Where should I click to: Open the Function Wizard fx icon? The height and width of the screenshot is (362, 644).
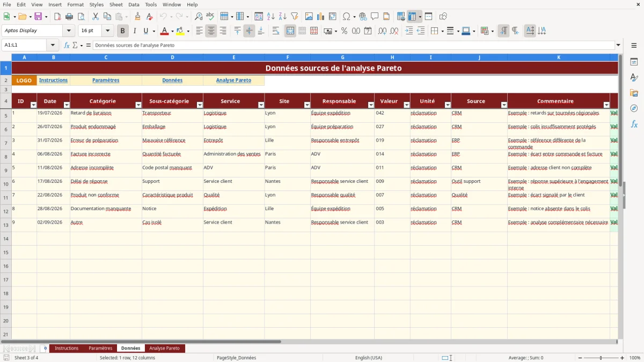coord(67,46)
